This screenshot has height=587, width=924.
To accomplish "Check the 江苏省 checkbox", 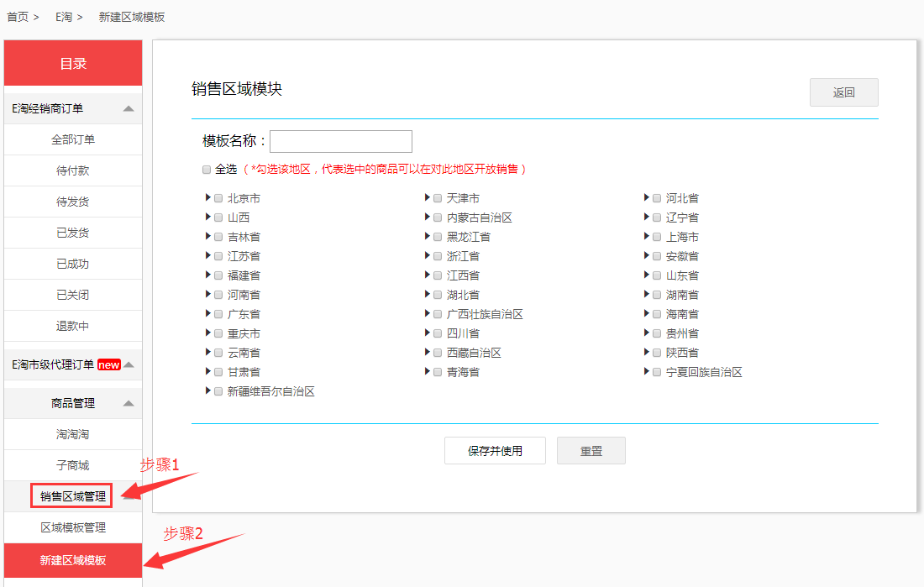I will [218, 256].
